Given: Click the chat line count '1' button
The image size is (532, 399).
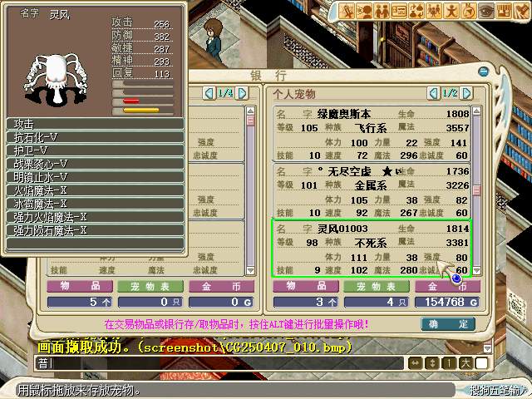Looking at the screenshot, I should [x=449, y=363].
